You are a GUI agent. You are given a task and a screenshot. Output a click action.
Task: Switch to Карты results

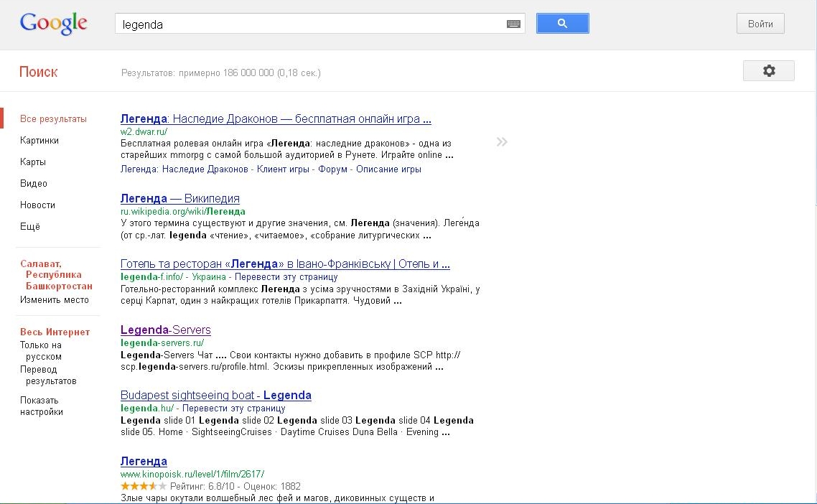(33, 162)
